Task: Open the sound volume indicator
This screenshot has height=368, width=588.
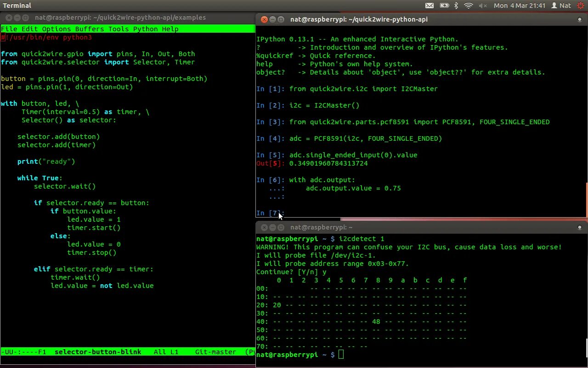Action: (x=482, y=6)
